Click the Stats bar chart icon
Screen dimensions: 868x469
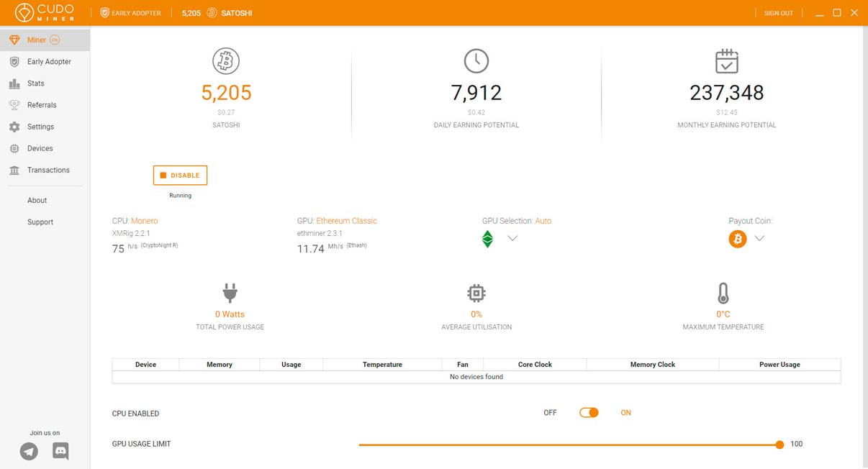click(x=14, y=83)
